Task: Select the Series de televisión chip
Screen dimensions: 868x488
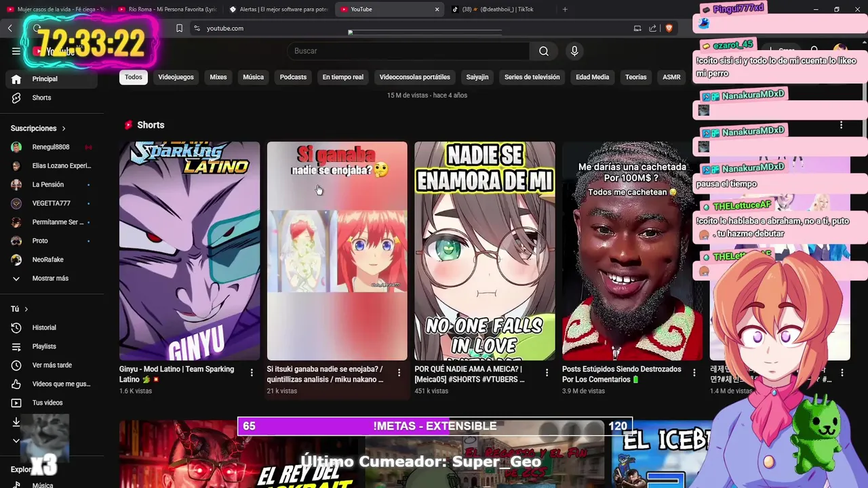Action: (532, 77)
